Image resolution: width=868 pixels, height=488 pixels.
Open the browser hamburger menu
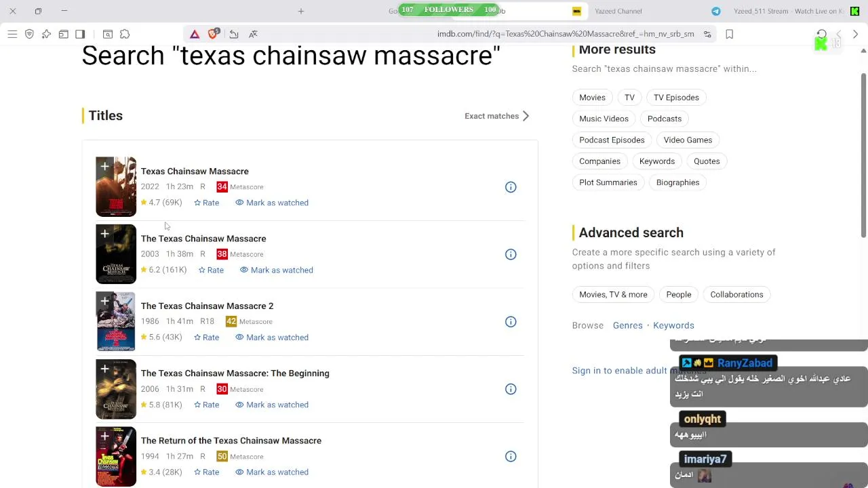12,34
